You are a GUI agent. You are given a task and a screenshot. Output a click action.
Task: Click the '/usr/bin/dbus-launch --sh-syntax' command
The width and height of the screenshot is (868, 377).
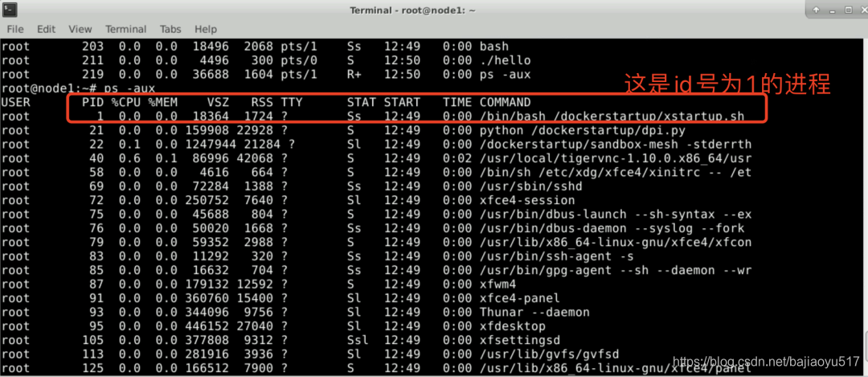[x=597, y=215]
